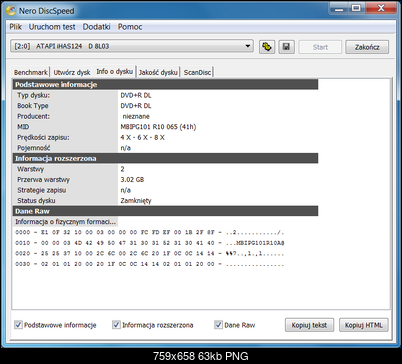Image resolution: width=402 pixels, height=364 pixels.
Task: Click the Informacja rozszerzona section header
Action: [165, 158]
